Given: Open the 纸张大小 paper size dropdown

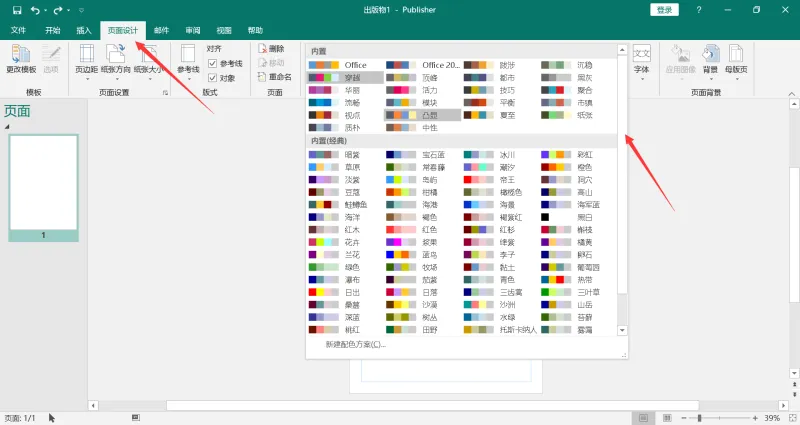Looking at the screenshot, I should (x=149, y=62).
